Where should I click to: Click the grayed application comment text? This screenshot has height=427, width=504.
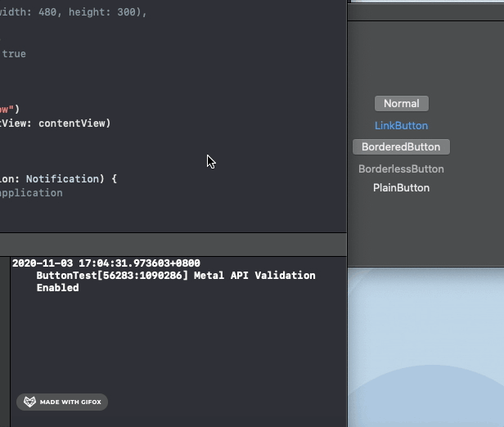31,193
